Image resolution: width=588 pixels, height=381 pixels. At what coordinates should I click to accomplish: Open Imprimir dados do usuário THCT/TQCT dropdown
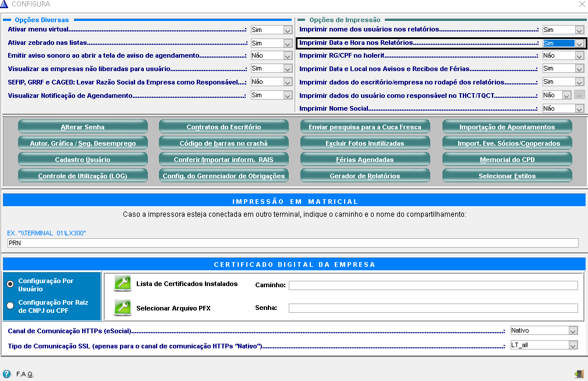point(566,96)
